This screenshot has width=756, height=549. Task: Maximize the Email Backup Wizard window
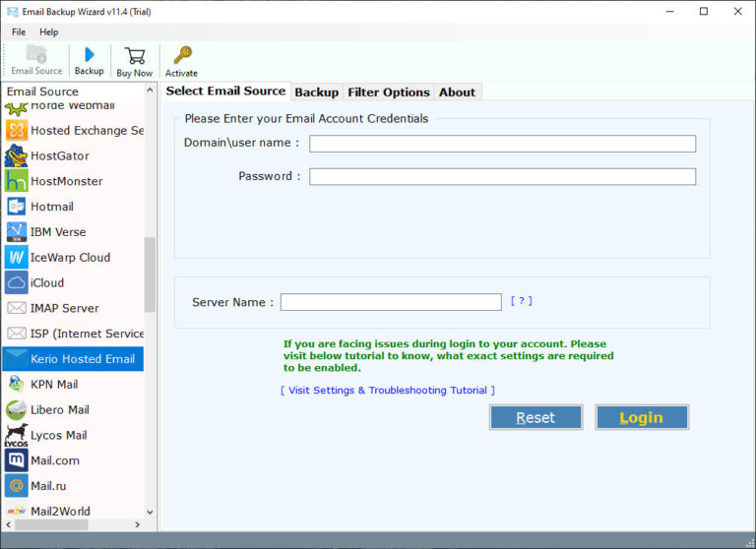[704, 11]
